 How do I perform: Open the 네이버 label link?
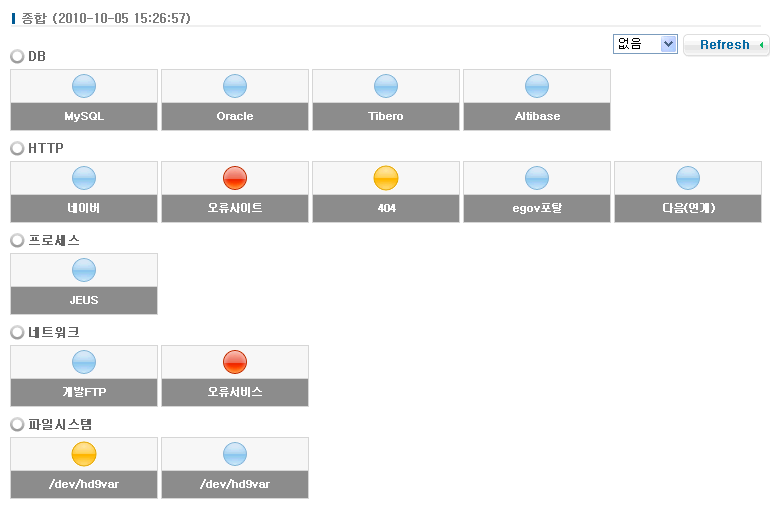84,208
